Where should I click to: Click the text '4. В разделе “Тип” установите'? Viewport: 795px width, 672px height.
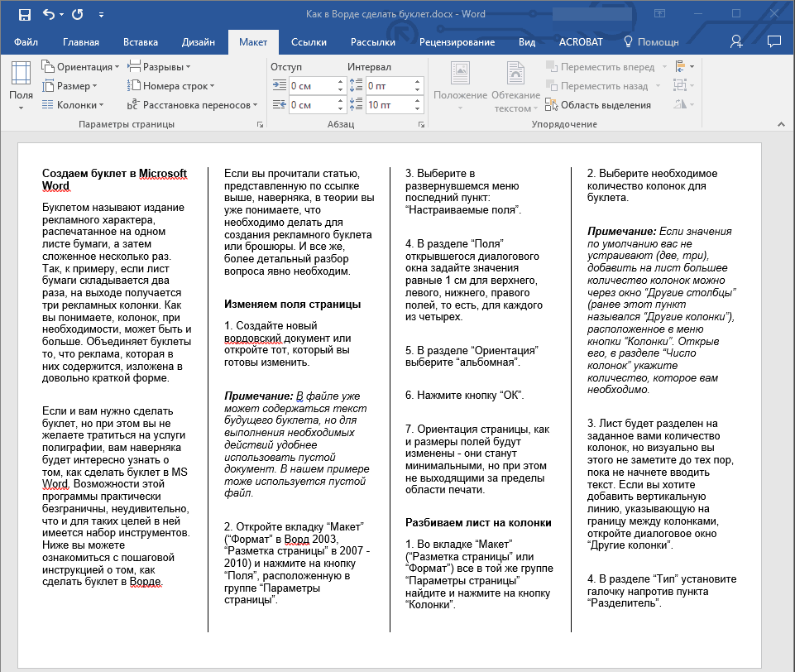click(x=662, y=579)
